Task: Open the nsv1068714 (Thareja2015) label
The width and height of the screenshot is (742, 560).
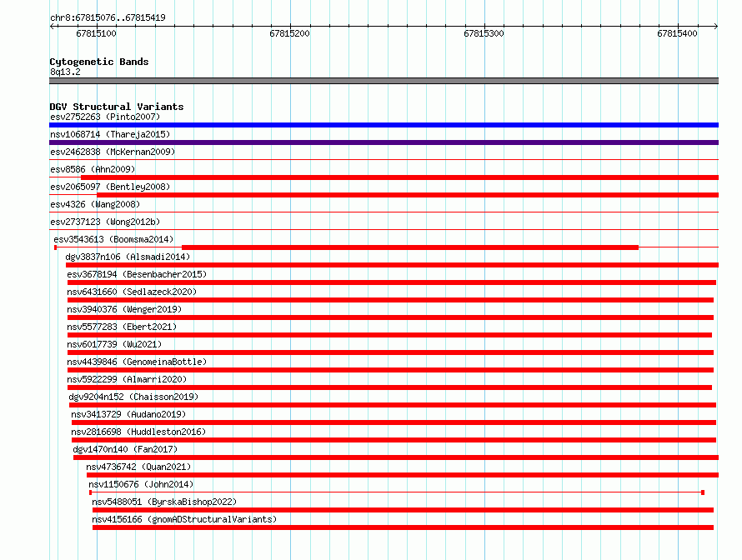Action: tap(110, 134)
